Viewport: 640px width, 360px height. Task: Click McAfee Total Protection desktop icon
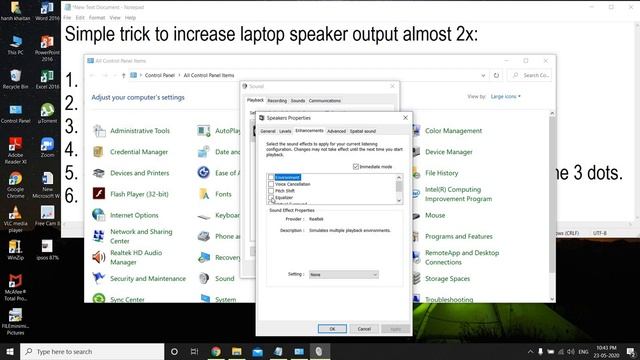click(16, 287)
